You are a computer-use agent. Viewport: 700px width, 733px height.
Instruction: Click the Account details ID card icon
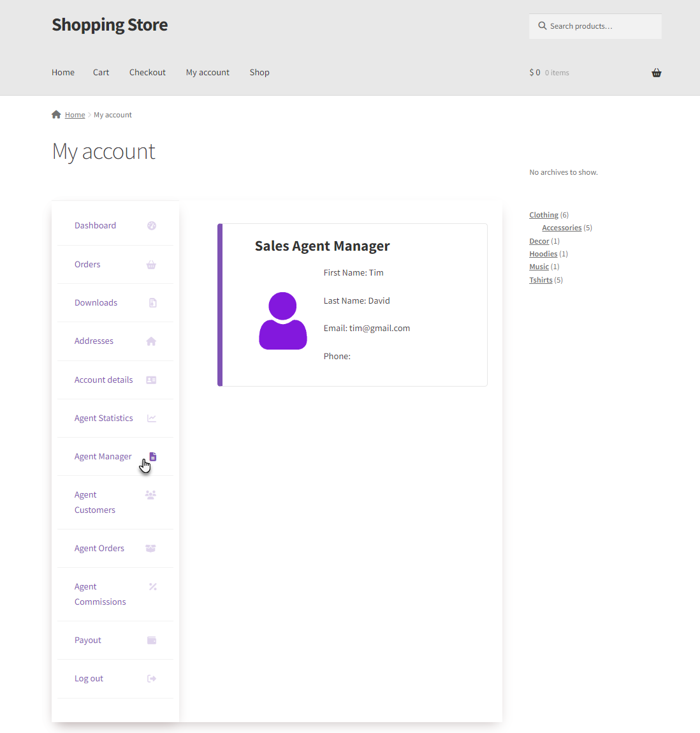click(x=151, y=380)
